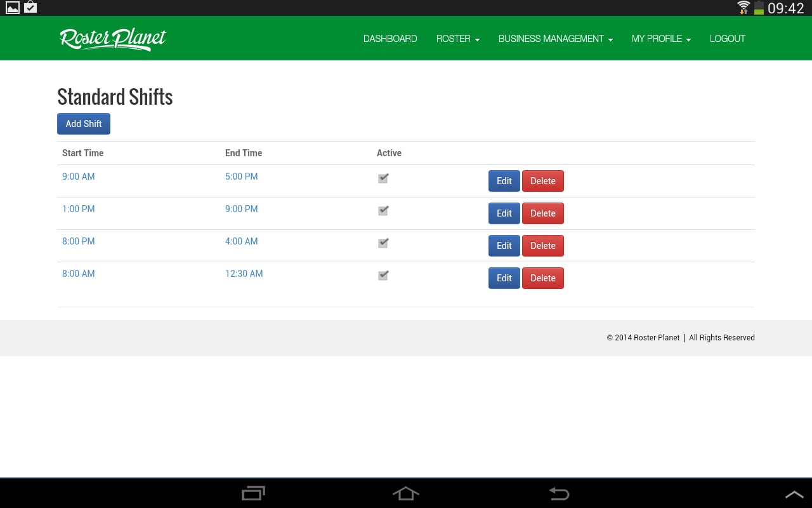Toggle Active checkbox for 9:00 AM shift

383,178
